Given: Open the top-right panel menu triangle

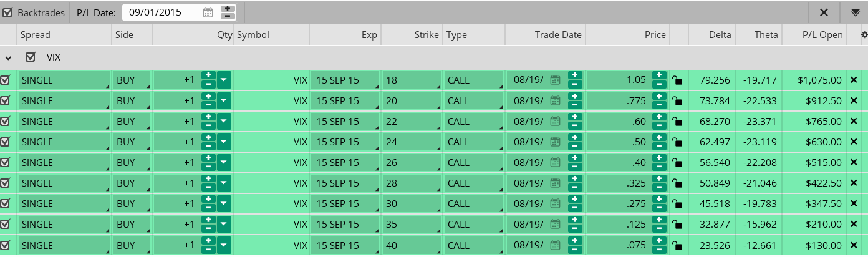Looking at the screenshot, I should [x=855, y=12].
